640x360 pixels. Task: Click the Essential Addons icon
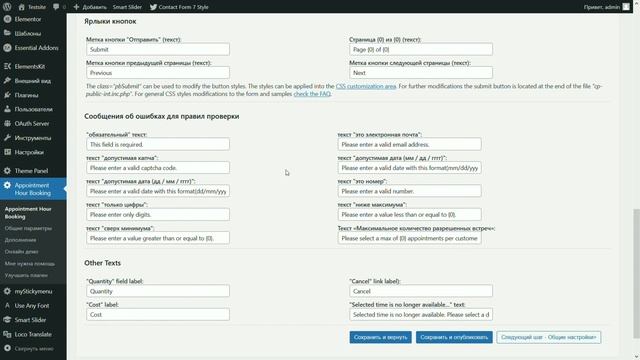point(7,48)
